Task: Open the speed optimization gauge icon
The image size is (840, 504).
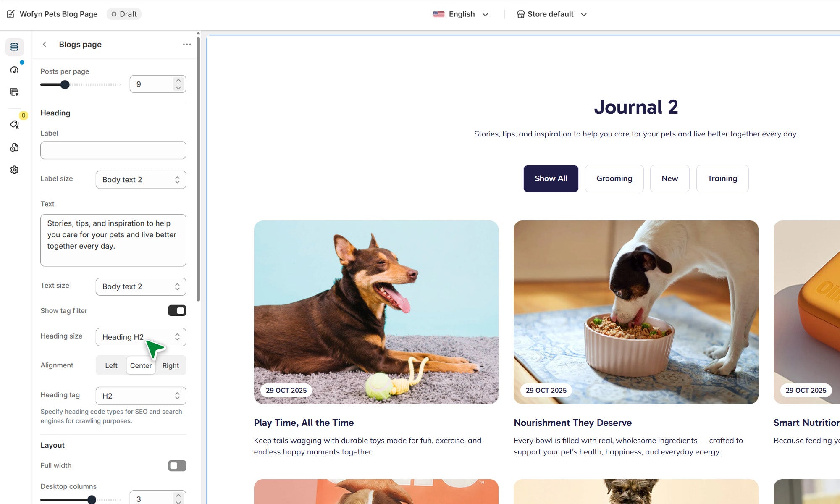Action: (14, 69)
